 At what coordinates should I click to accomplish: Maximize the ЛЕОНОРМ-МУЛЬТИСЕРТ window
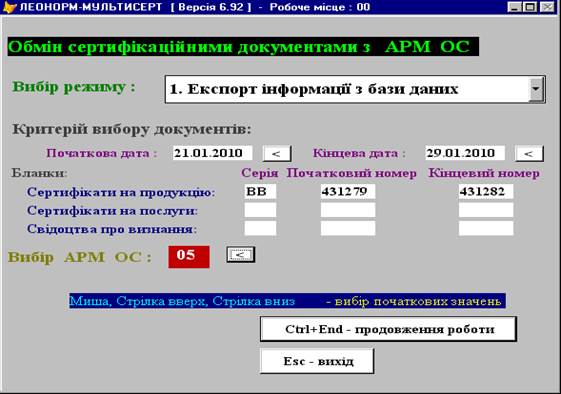[x=530, y=7]
